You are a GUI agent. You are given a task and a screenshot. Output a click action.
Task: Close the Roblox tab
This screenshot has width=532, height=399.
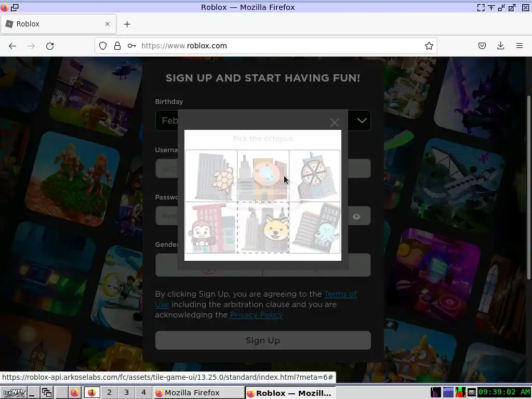coord(108,24)
